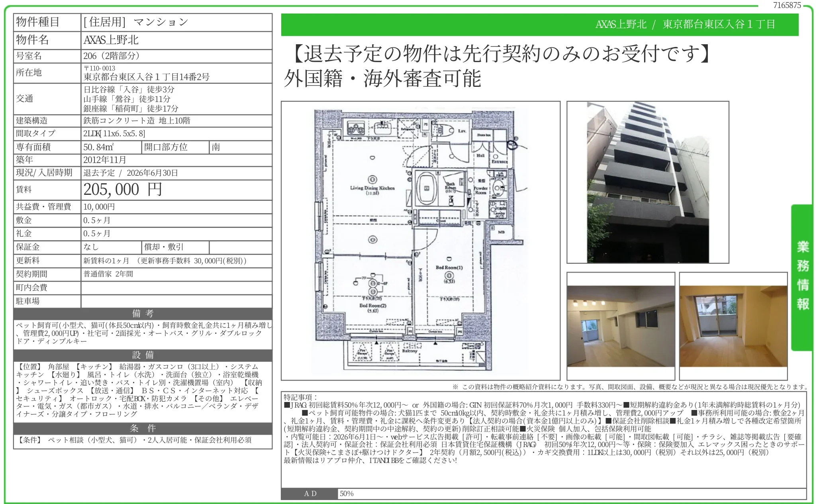This screenshot has height=504, width=819.
Task: Click layout type 2LDK value
Action: point(114,133)
